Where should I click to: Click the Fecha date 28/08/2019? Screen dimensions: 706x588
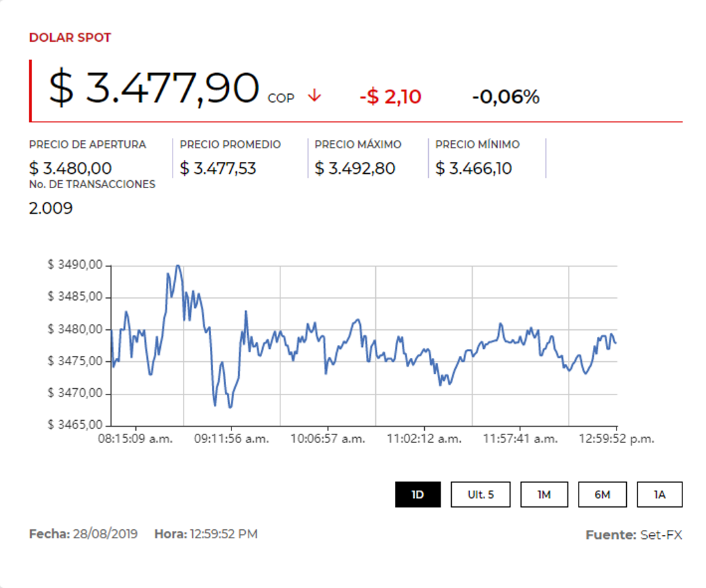[105, 534]
